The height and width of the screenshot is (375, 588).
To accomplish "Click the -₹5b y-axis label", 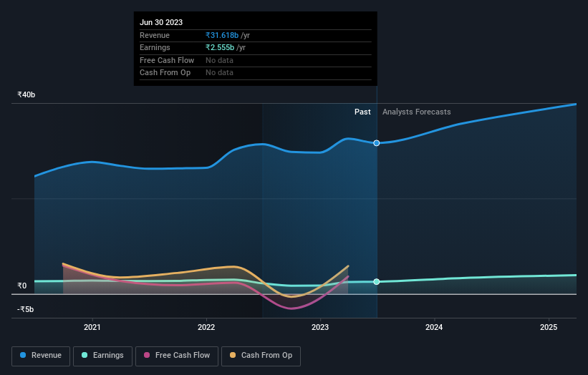I will click(26, 309).
